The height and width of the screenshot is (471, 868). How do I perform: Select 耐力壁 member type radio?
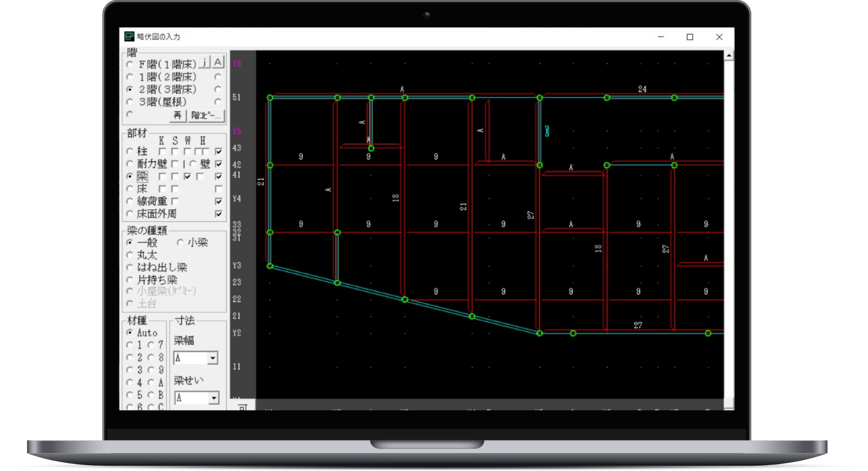pos(129,164)
